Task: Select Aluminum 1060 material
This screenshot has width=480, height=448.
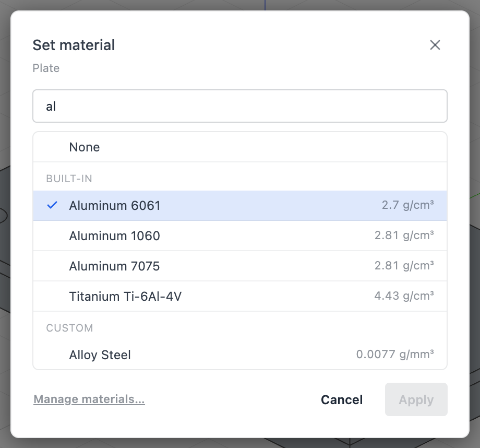Action: coord(240,235)
